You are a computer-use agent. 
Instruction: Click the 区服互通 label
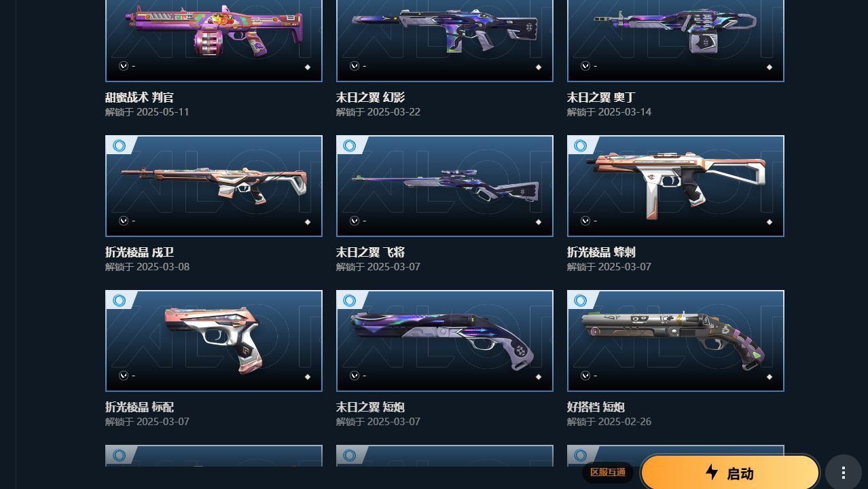coord(608,473)
